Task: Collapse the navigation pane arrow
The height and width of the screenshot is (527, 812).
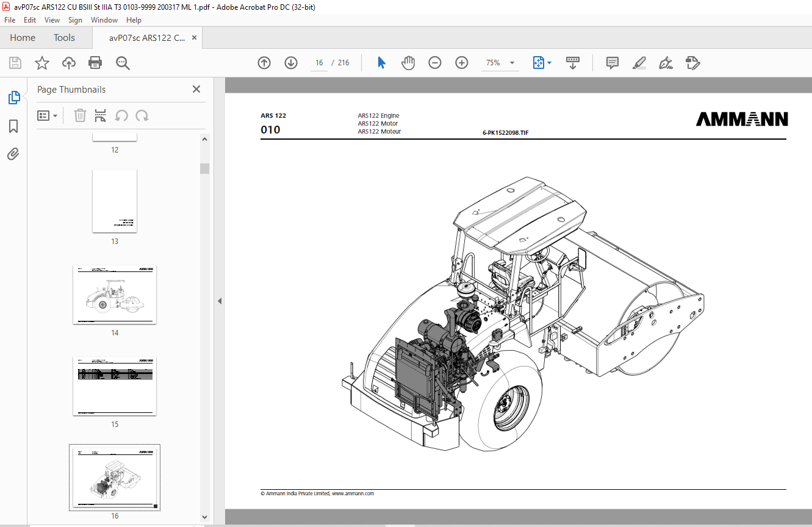Action: (220, 301)
